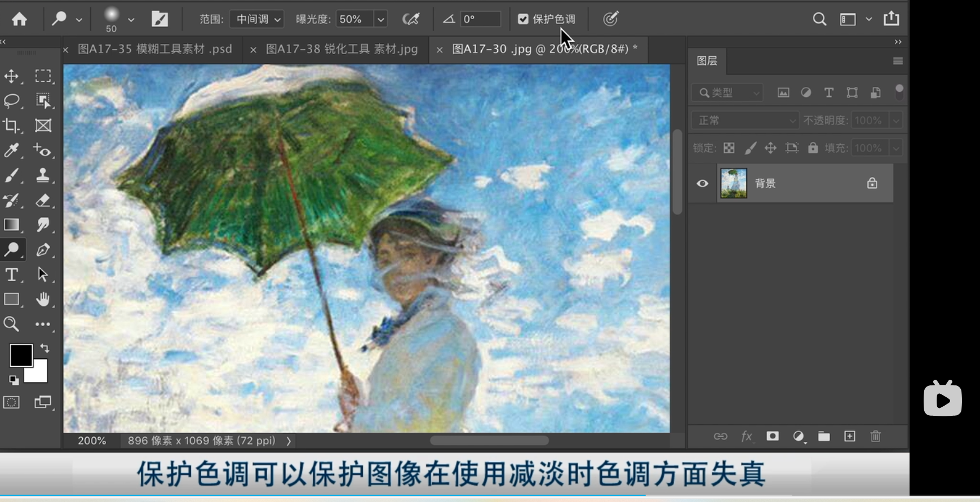This screenshot has height=502, width=980.
Task: Click the brush angle 0° field
Action: pyautogui.click(x=481, y=19)
